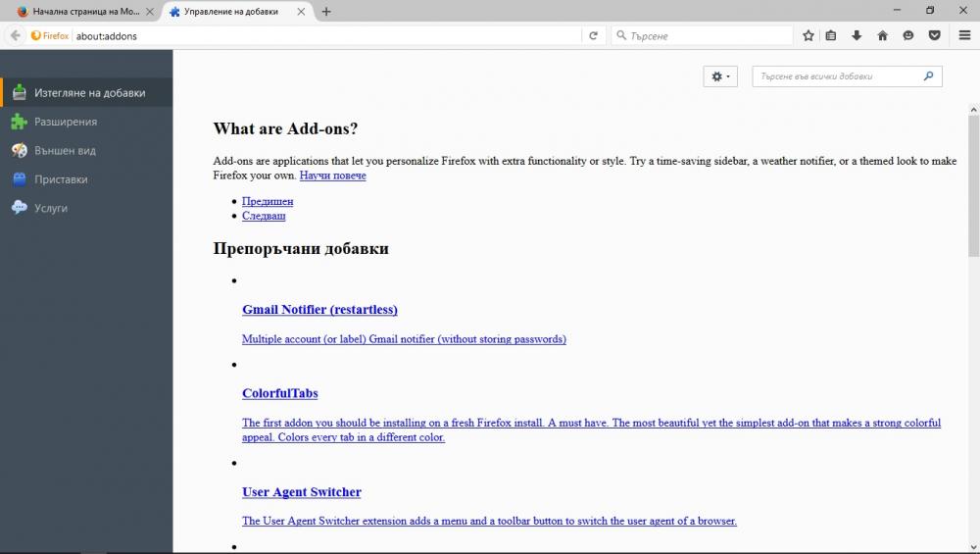This screenshot has height=554, width=980.
Task: Bookmark this page with the star icon
Action: coord(808,35)
